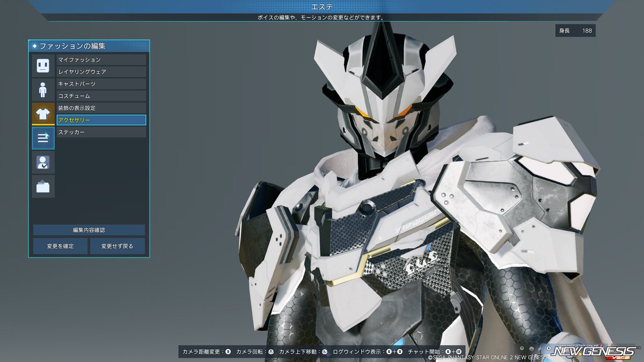Click the ファッションの編集 panel title
The height and width of the screenshot is (362, 644).
(72, 46)
